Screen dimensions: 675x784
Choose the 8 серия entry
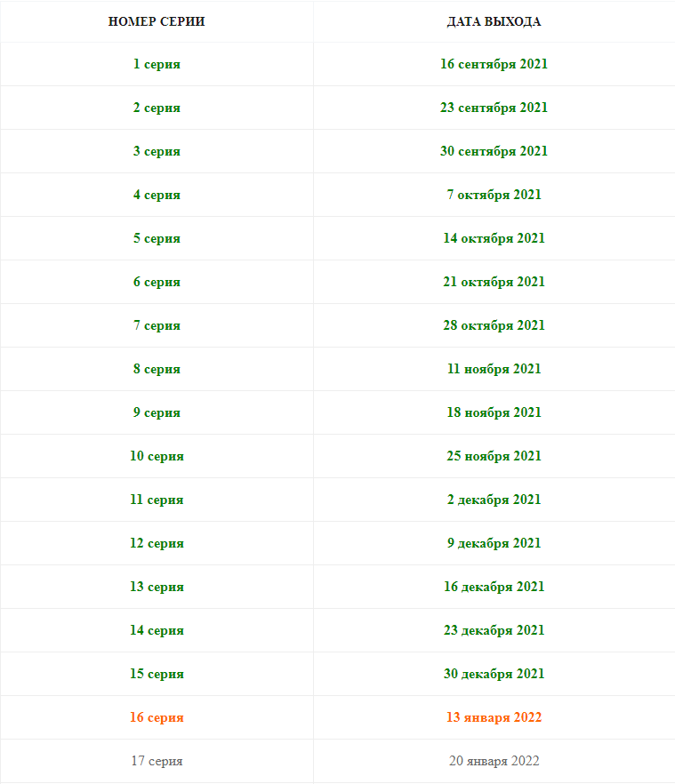[x=157, y=369]
